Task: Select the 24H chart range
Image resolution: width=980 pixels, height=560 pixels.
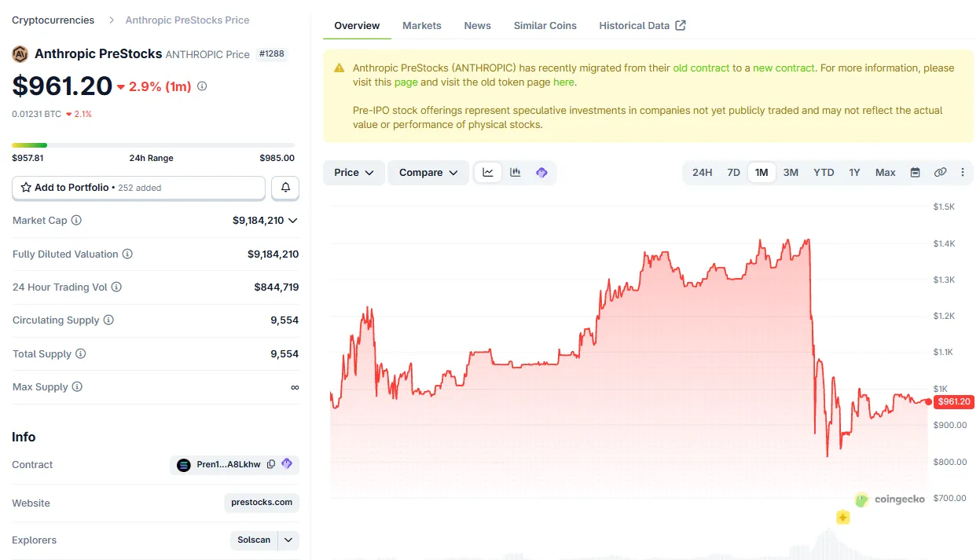Action: (x=702, y=173)
